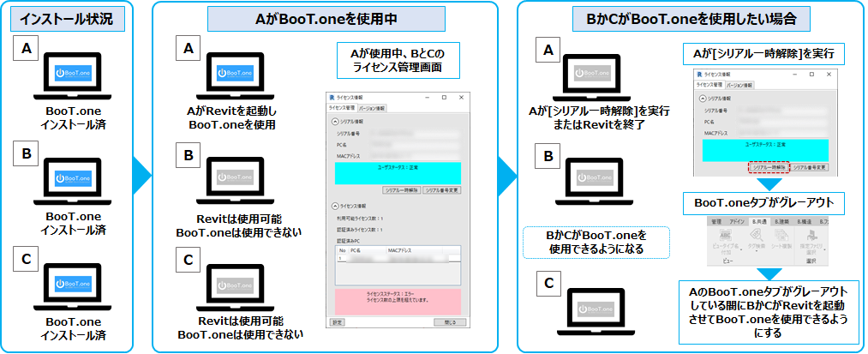Image resolution: width=868 pixels, height=354 pixels.
Task: Open the アドイン ribbon tab
Action: 737,222
